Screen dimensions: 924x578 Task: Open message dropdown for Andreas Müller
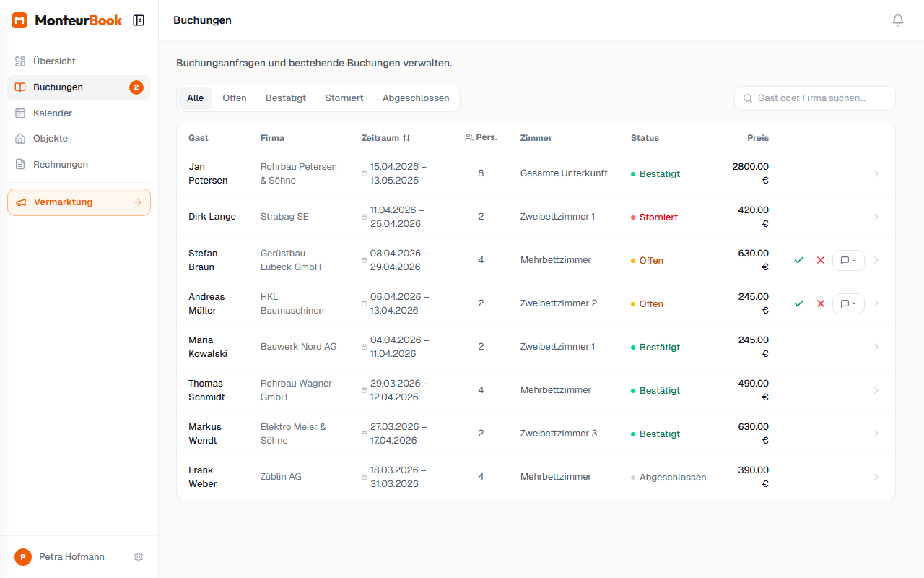coord(848,303)
